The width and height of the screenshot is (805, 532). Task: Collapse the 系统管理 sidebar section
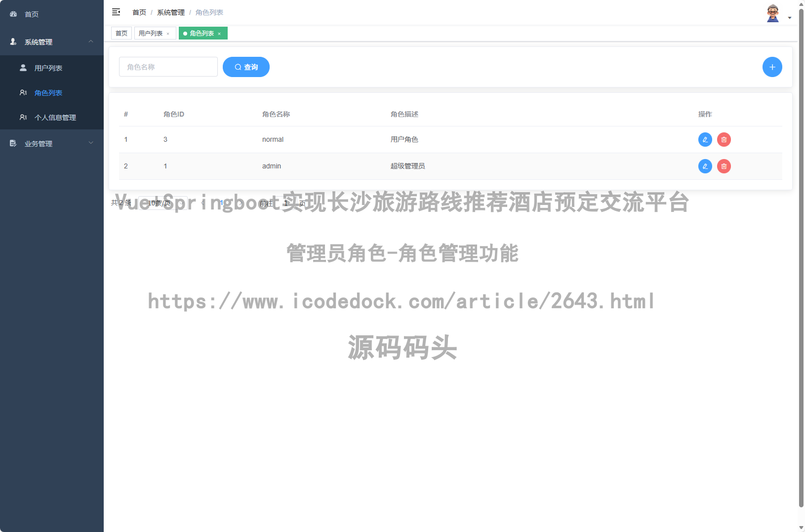click(x=51, y=41)
